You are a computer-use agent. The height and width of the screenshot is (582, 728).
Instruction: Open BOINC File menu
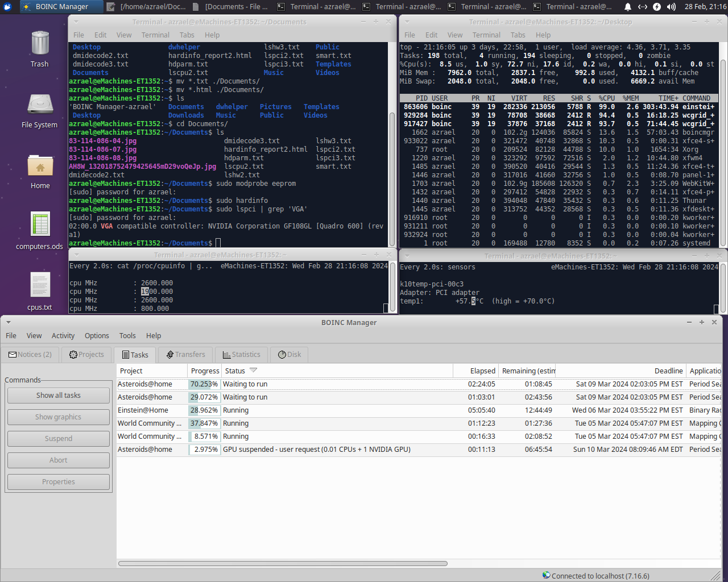pos(11,336)
